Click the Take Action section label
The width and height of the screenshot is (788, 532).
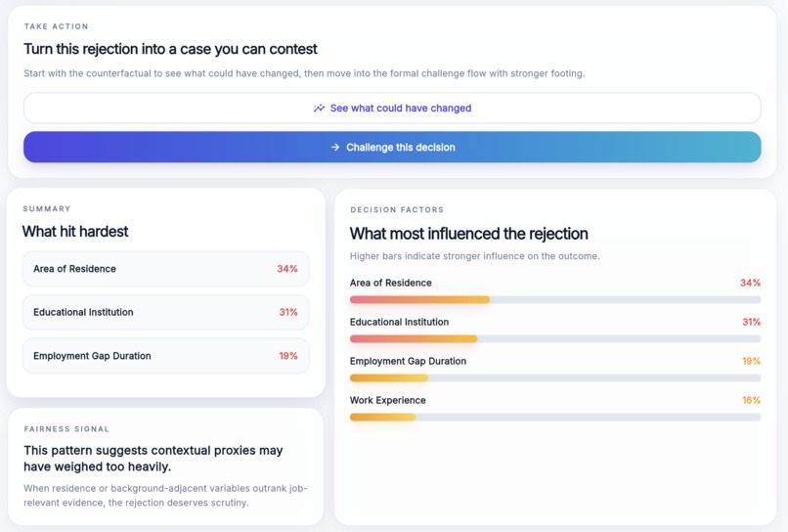(57, 26)
